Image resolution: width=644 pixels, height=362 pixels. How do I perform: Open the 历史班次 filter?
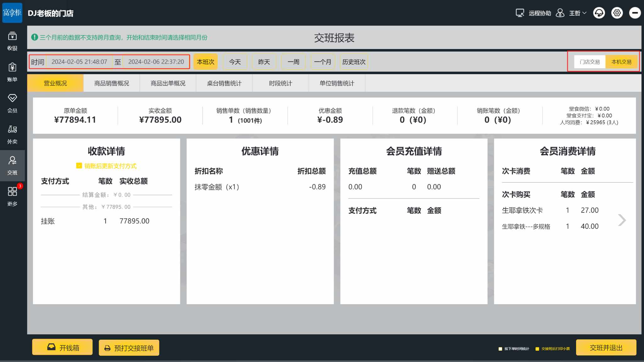pyautogui.click(x=354, y=62)
